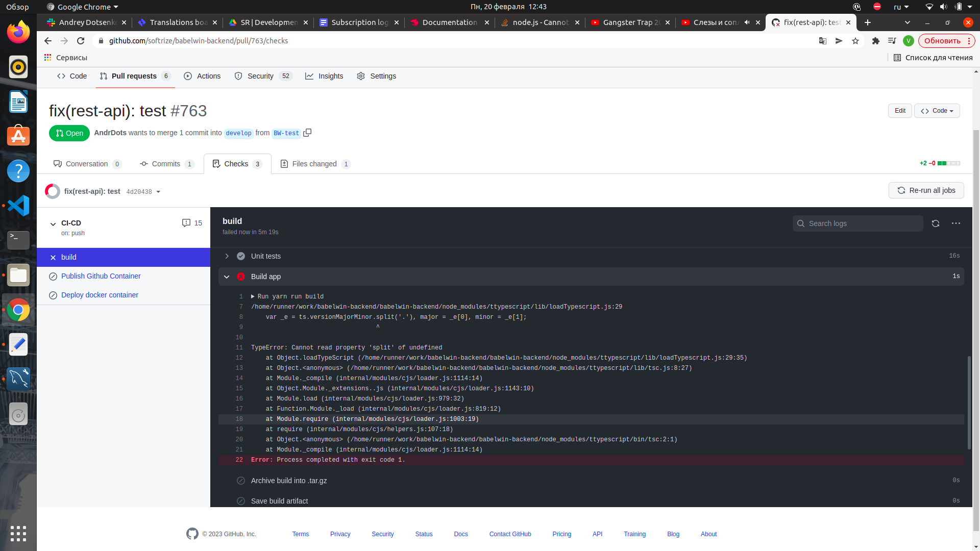Click the comments count icon next to CI-CD

(x=186, y=223)
